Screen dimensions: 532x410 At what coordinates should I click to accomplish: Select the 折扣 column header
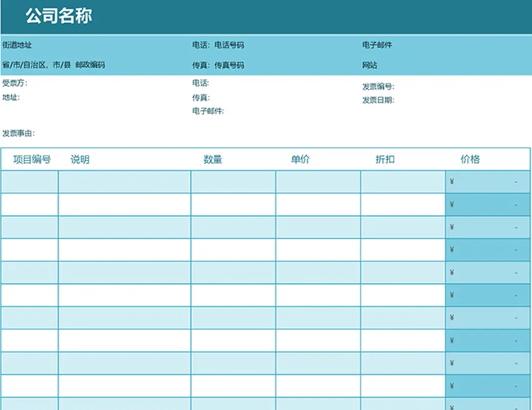click(385, 159)
